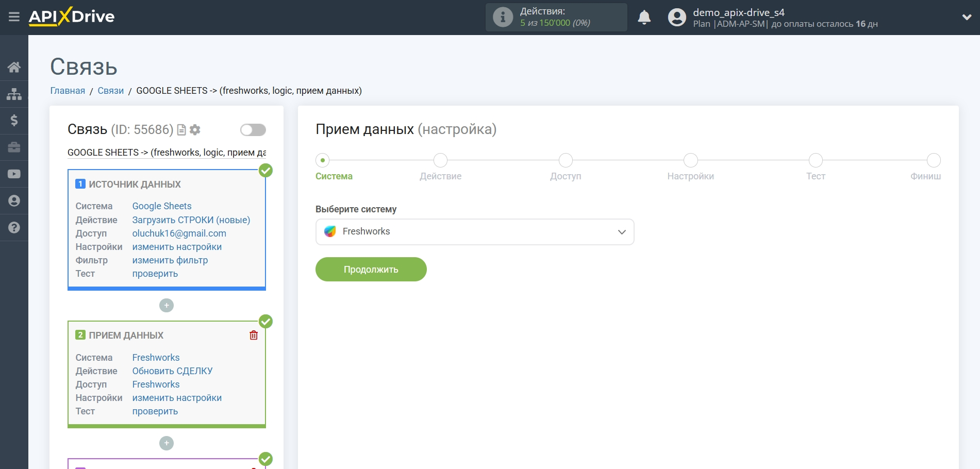Jump to the Действие step circle

tap(440, 160)
